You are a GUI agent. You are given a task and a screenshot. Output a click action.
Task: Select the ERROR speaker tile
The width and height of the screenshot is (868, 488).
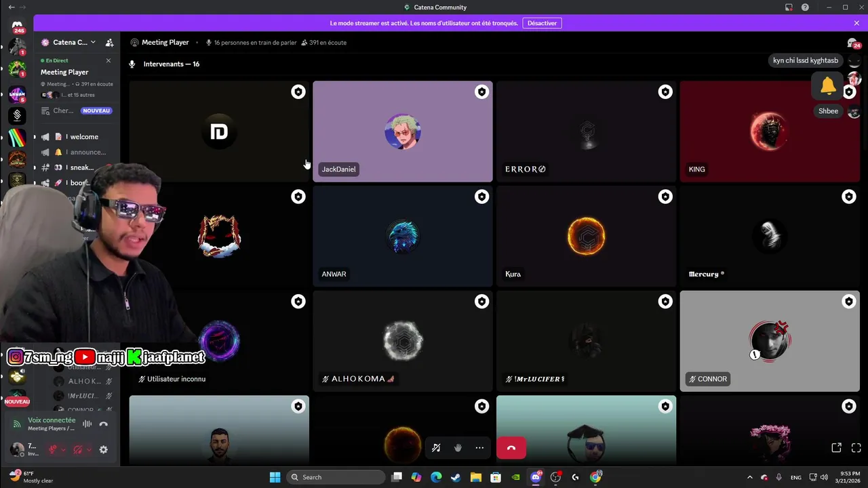click(587, 131)
